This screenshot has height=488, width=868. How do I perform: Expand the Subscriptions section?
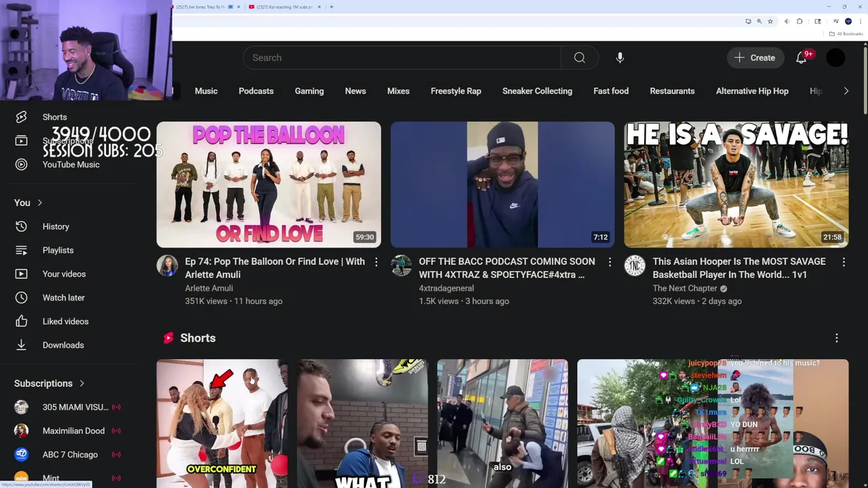50,384
